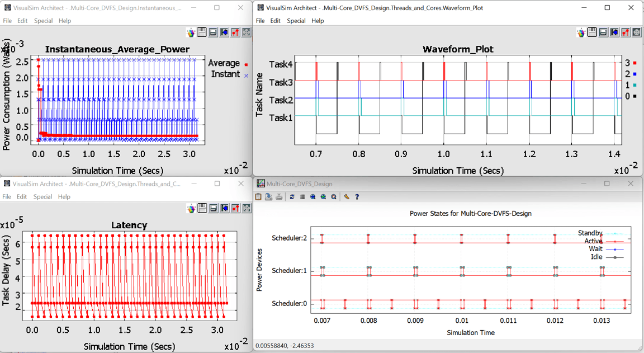Screen dimensions: 644x353
Task: Open the plot format icon in the Waveform_Plot window
Action: click(x=626, y=32)
